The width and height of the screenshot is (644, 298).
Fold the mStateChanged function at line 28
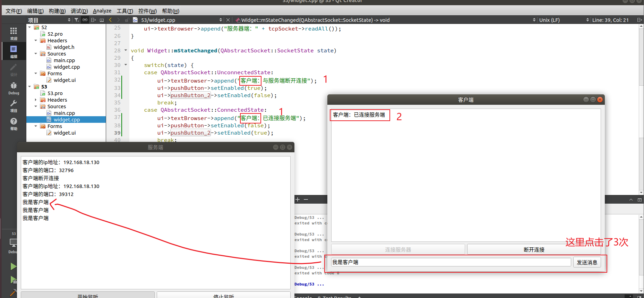coord(126,50)
